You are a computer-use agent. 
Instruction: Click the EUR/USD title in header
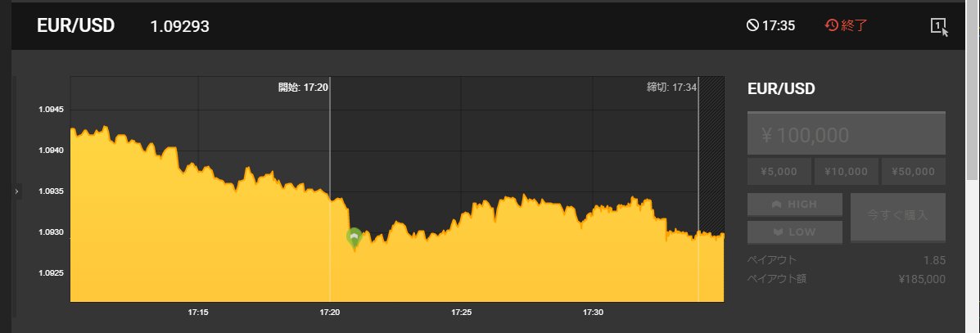tap(75, 25)
